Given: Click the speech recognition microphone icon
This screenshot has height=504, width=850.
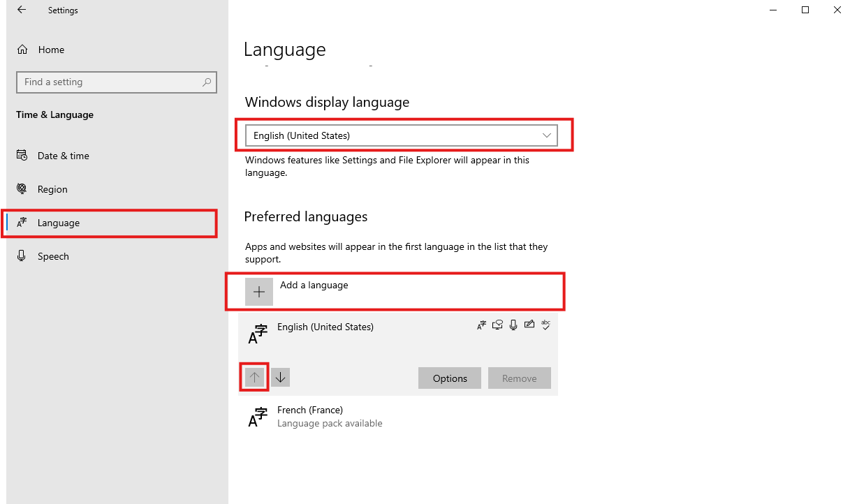Looking at the screenshot, I should pyautogui.click(x=513, y=325).
